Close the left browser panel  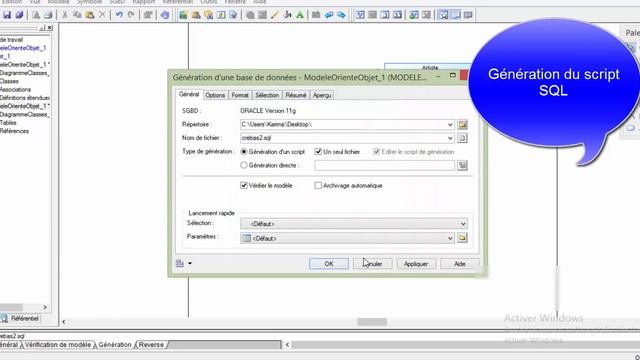point(50,28)
